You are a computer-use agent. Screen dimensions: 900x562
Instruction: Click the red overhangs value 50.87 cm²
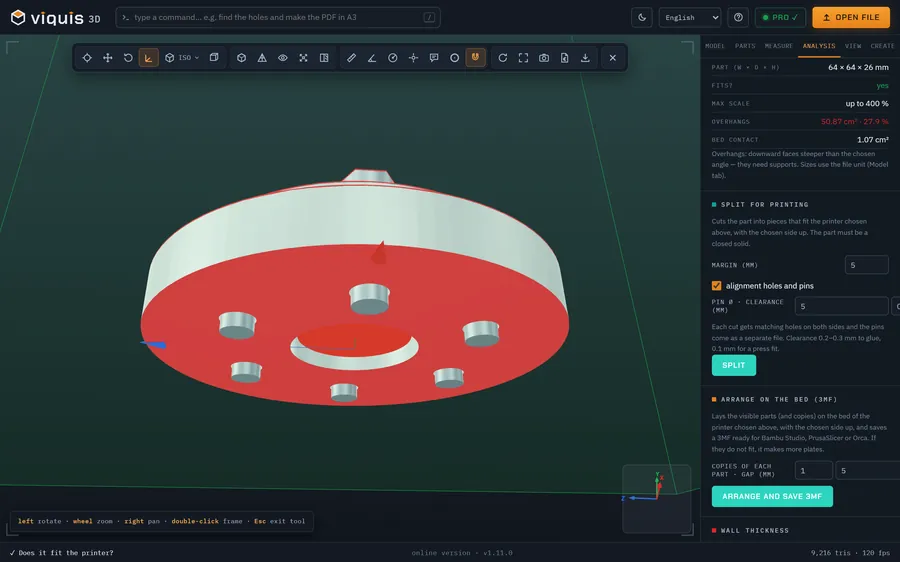click(855, 121)
